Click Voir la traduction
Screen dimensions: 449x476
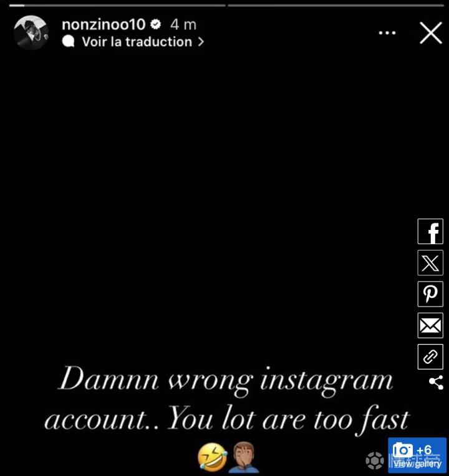click(137, 42)
